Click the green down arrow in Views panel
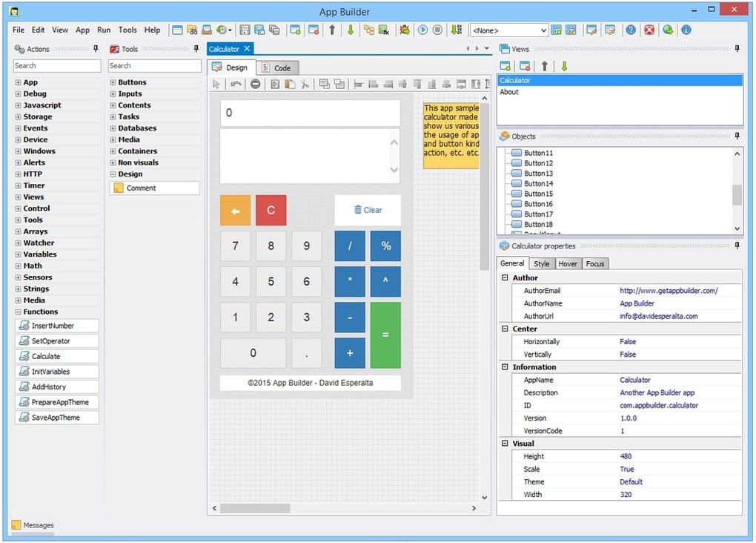Viewport: 756px width, 543px height. (x=564, y=66)
